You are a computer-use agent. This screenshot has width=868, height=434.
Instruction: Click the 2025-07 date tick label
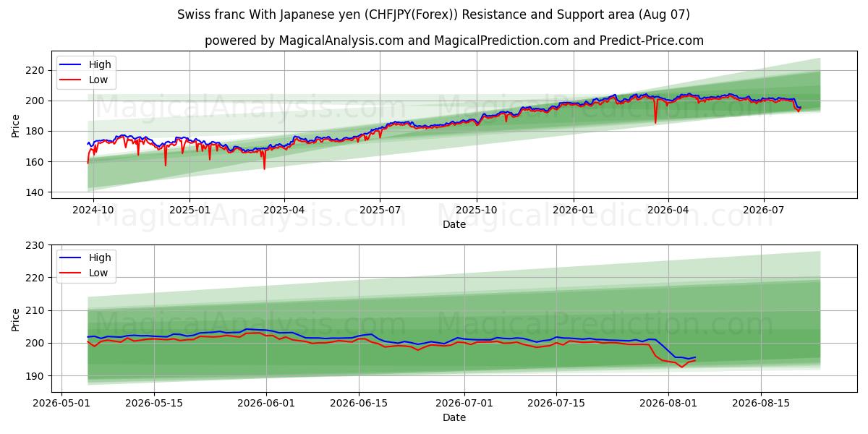tap(380, 210)
